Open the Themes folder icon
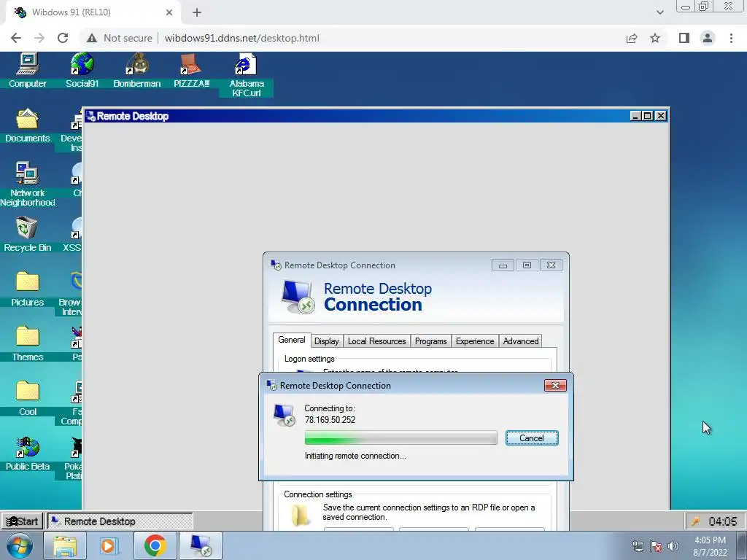 pyautogui.click(x=27, y=344)
